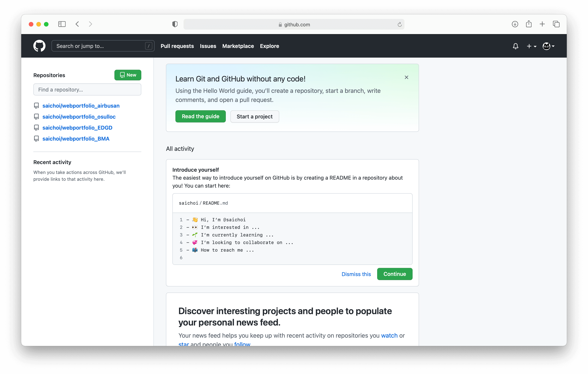Click repo icon beside webportfolio_osulloc
The height and width of the screenshot is (374, 588).
36,117
